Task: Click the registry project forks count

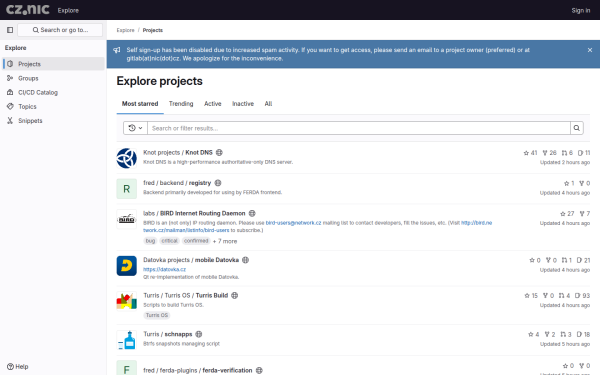Action: click(584, 183)
